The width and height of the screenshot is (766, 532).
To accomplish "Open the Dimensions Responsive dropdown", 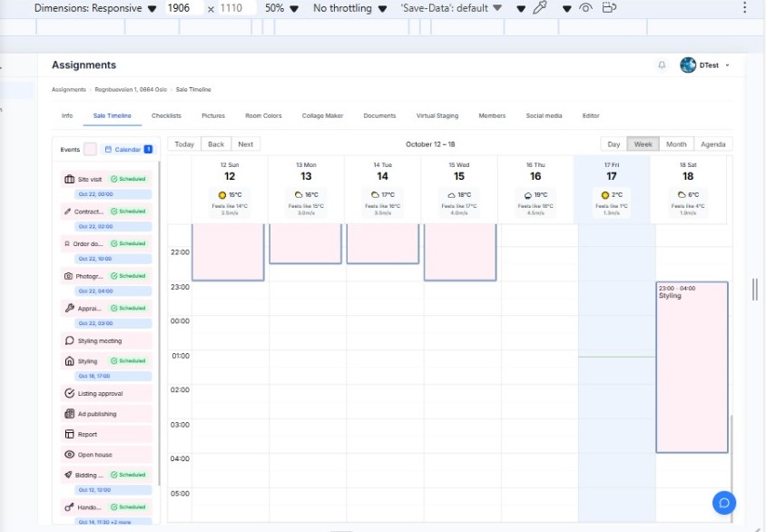I will 95,8.
